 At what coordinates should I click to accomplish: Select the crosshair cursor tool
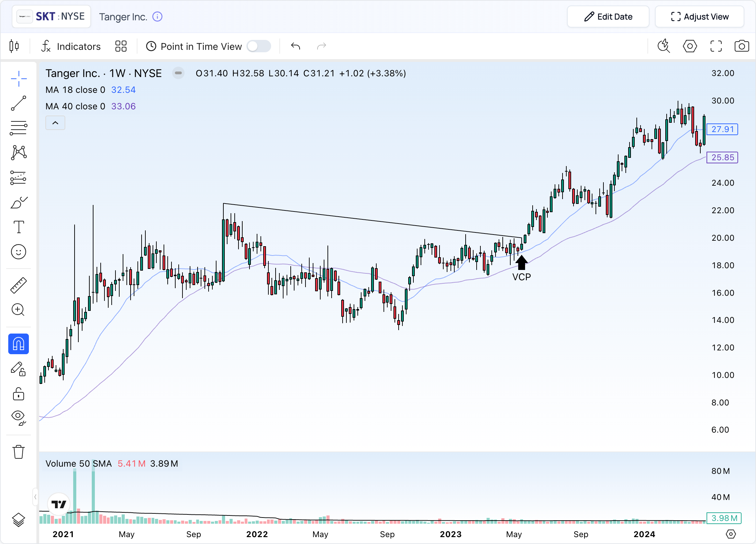19,79
